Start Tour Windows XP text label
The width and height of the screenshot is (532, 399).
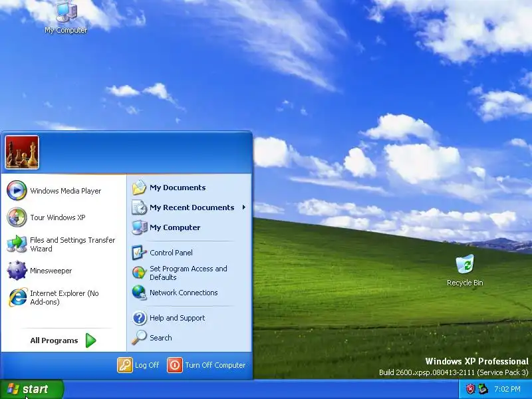click(x=58, y=217)
